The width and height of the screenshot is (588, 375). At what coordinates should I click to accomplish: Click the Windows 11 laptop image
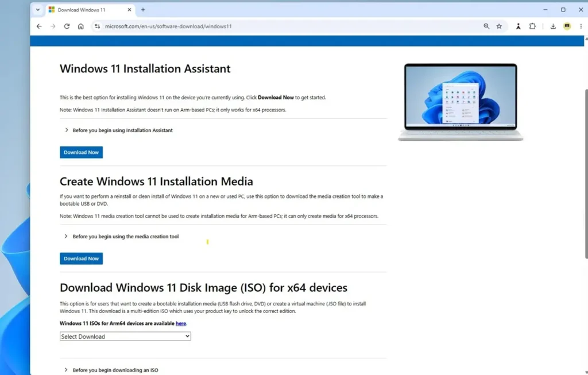tap(461, 102)
